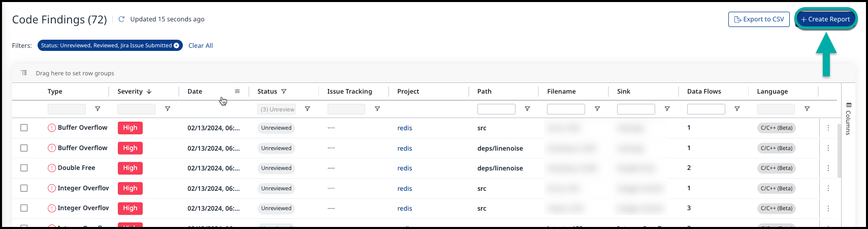Click the Create Report button
Viewport: 868px width, 229px height.
coord(825,19)
